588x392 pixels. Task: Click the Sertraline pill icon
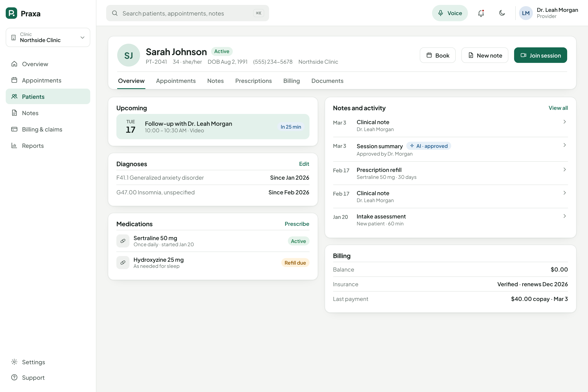click(123, 241)
